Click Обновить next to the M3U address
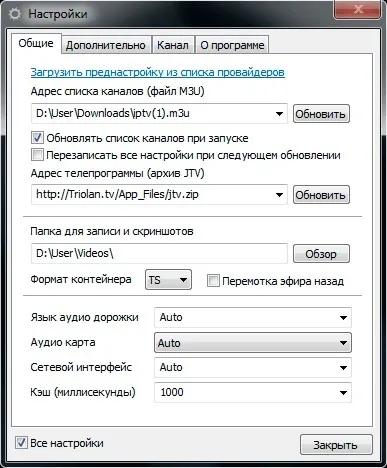 point(321,114)
